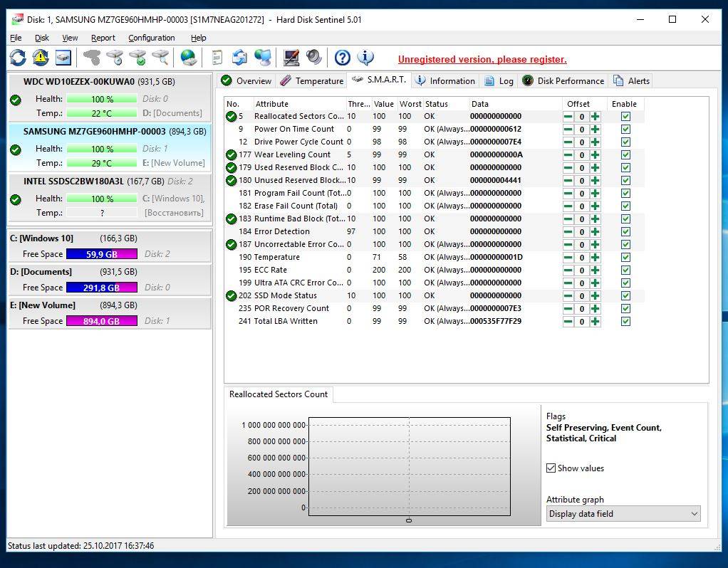Click the globe with disk toolbar icon
The width and height of the screenshot is (728, 568).
[x=189, y=58]
